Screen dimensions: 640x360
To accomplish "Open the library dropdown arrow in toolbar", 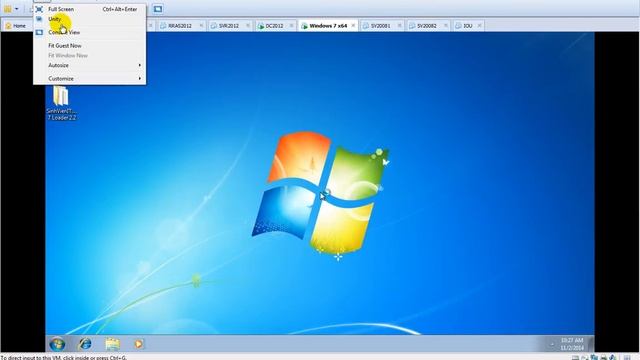I will coord(17,9).
